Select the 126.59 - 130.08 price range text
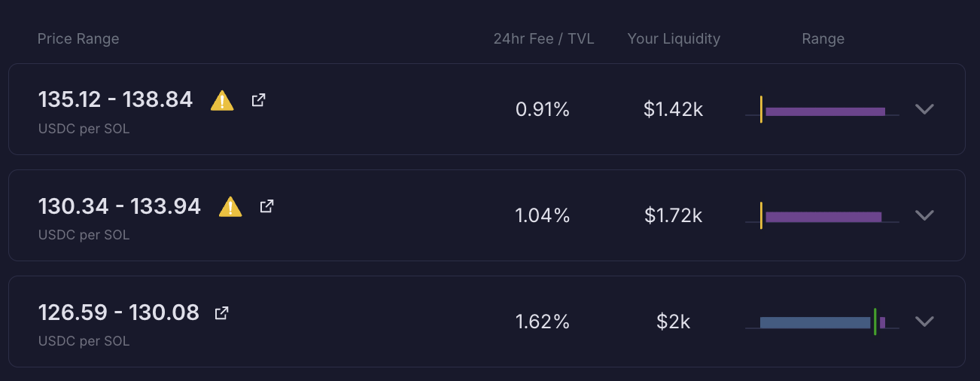Image resolution: width=980 pixels, height=381 pixels. (119, 312)
